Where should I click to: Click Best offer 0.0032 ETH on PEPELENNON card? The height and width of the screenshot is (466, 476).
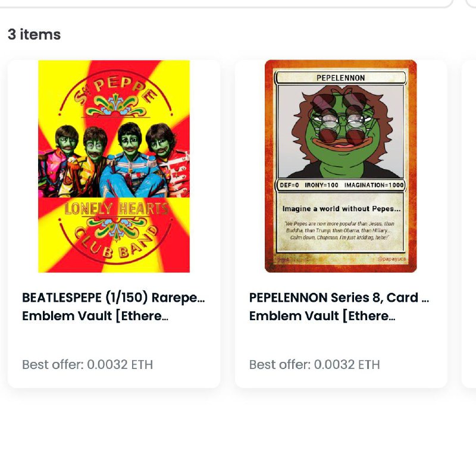(315, 365)
